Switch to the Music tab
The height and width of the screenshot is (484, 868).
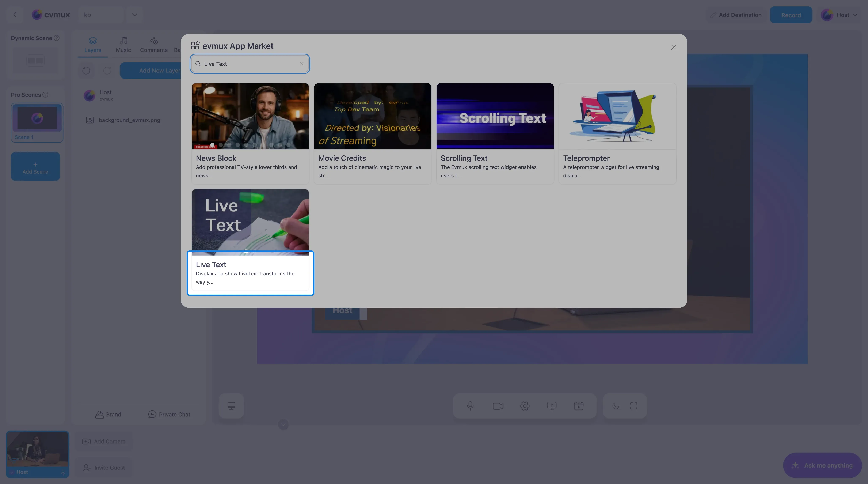point(123,45)
